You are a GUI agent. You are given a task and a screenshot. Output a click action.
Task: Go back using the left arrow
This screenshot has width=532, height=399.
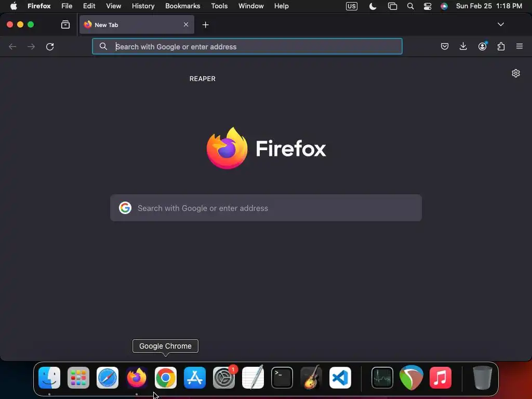pyautogui.click(x=12, y=46)
